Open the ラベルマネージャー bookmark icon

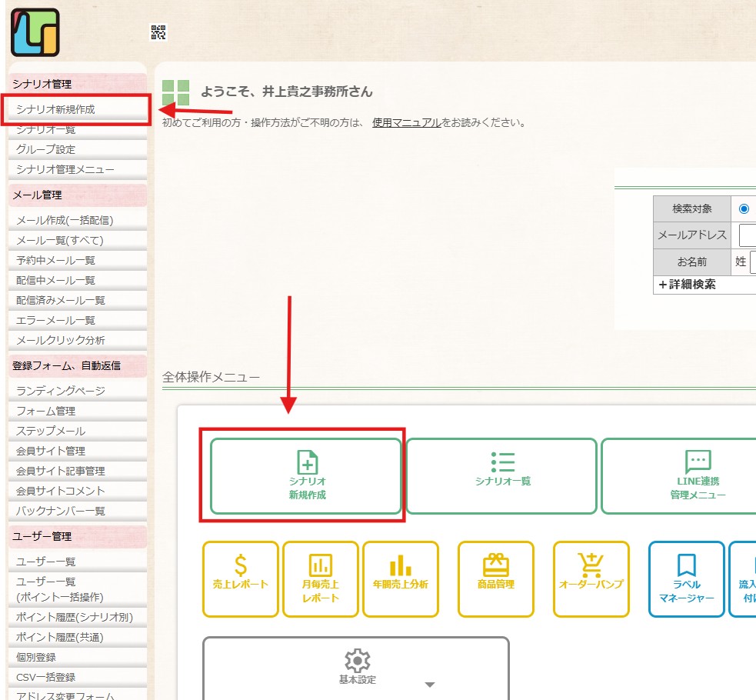(x=687, y=565)
